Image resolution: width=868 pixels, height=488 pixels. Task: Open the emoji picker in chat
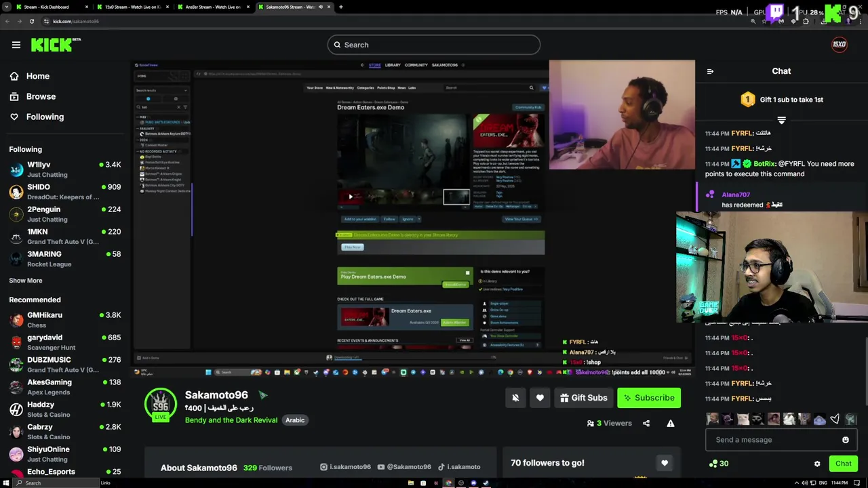coord(846,440)
